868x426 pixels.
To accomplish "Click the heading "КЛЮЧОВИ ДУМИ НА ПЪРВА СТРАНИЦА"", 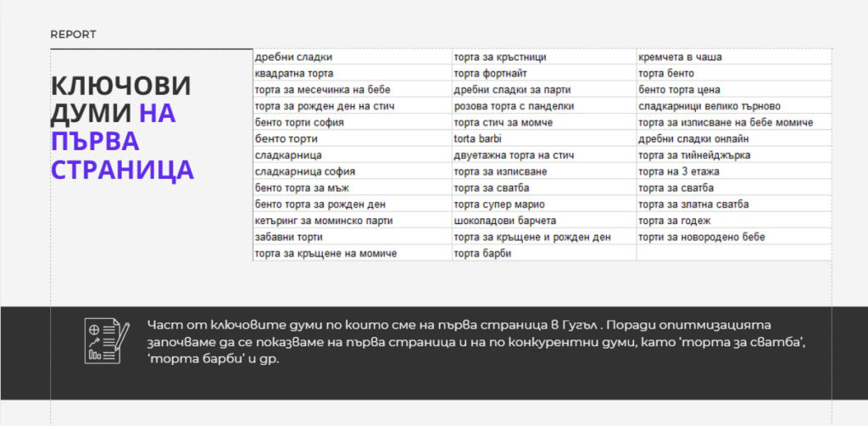I will click(122, 127).
